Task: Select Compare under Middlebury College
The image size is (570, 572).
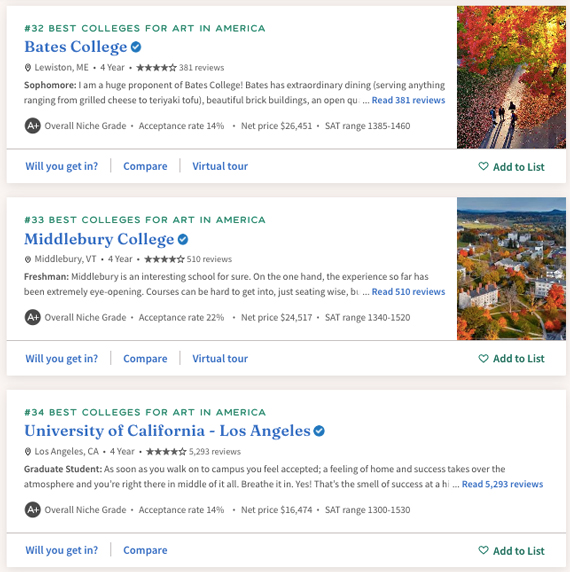Action: (145, 359)
